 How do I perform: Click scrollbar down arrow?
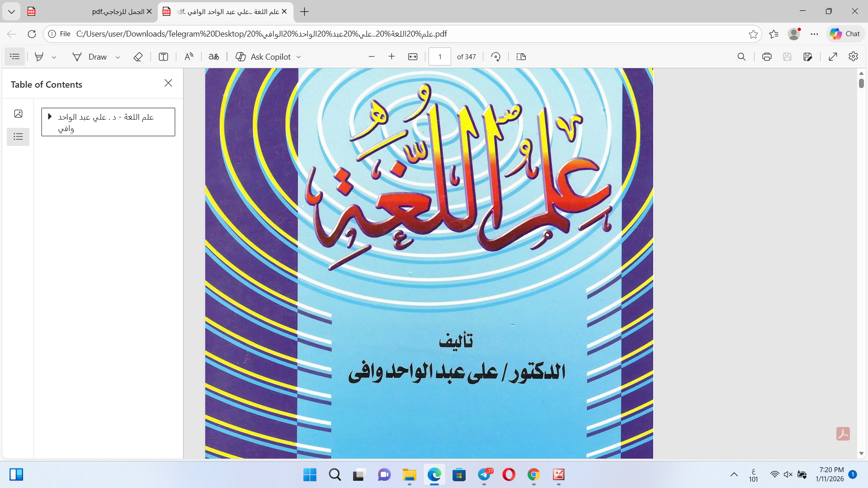(861, 453)
